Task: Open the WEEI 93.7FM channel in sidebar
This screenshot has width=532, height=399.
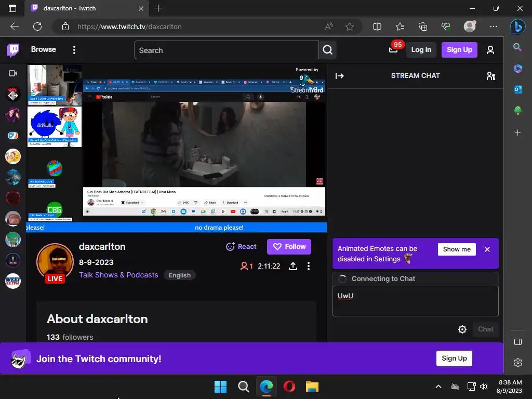Action: 13,281
